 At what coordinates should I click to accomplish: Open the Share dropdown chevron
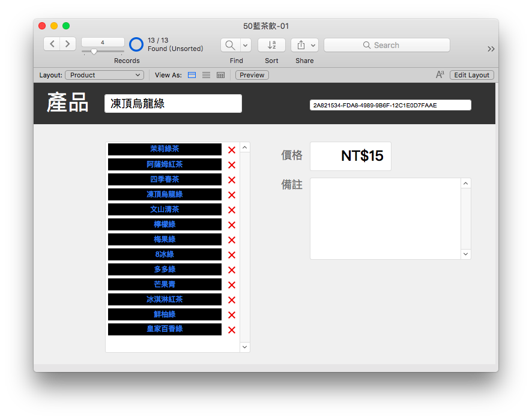(x=313, y=45)
